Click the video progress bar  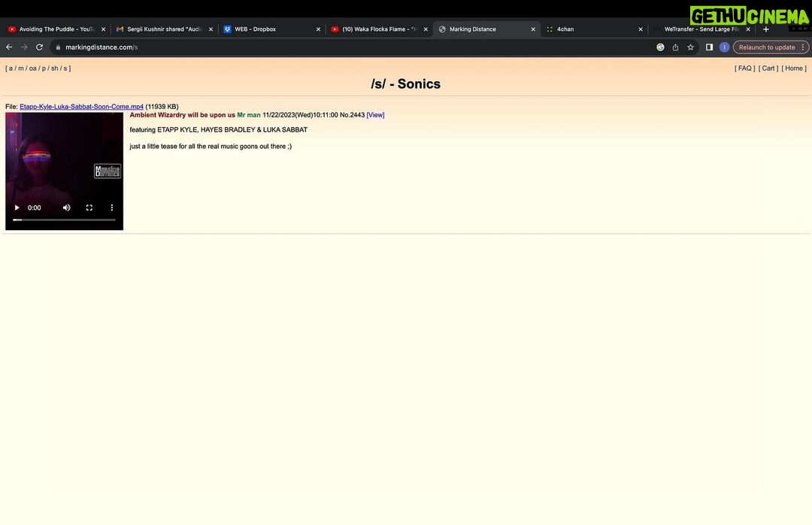tap(64, 220)
